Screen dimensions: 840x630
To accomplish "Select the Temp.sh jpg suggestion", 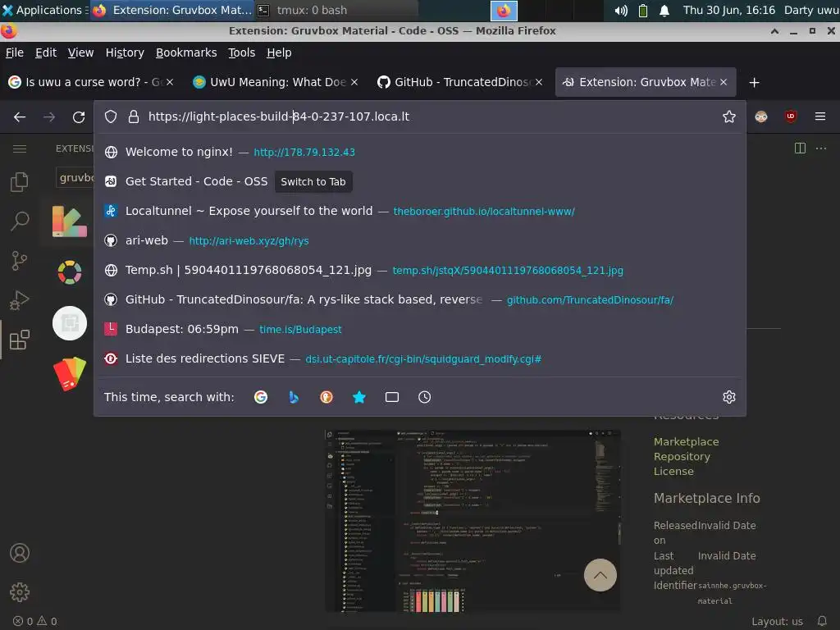I will click(419, 270).
